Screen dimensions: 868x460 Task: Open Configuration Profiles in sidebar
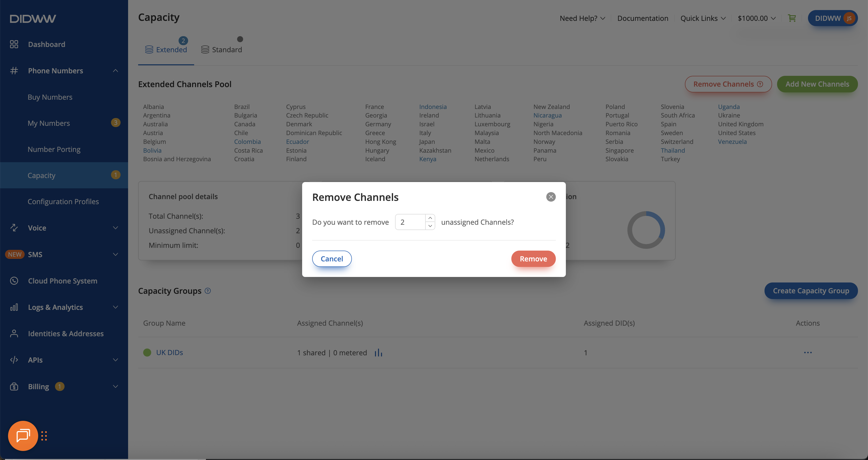point(63,201)
